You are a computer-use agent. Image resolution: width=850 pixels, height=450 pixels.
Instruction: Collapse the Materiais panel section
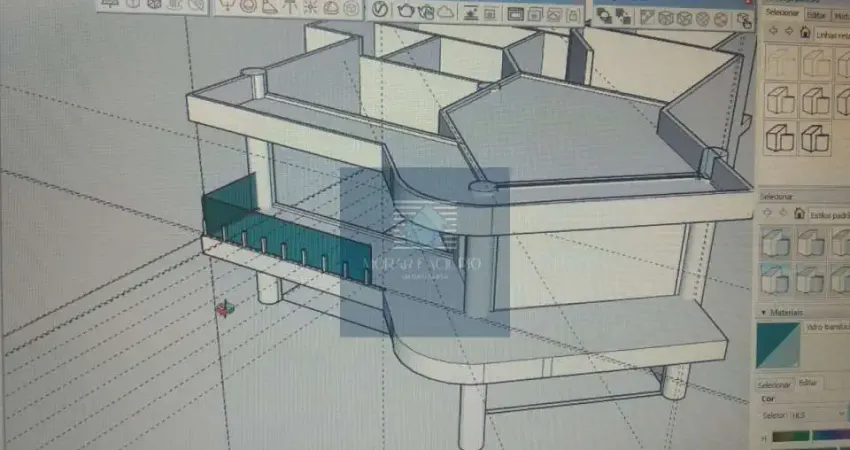tap(762, 312)
